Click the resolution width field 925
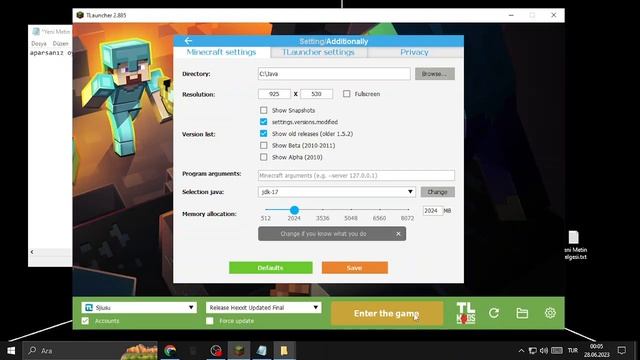The height and width of the screenshot is (360, 640). point(274,94)
